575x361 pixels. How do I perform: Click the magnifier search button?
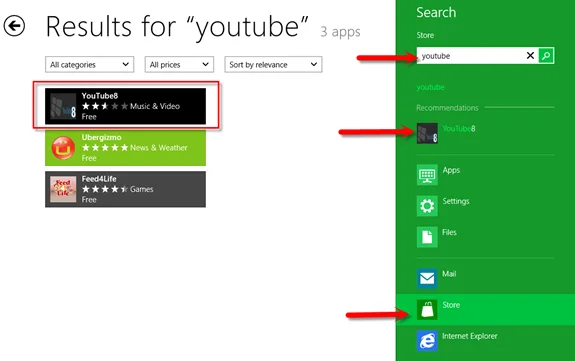(x=546, y=56)
